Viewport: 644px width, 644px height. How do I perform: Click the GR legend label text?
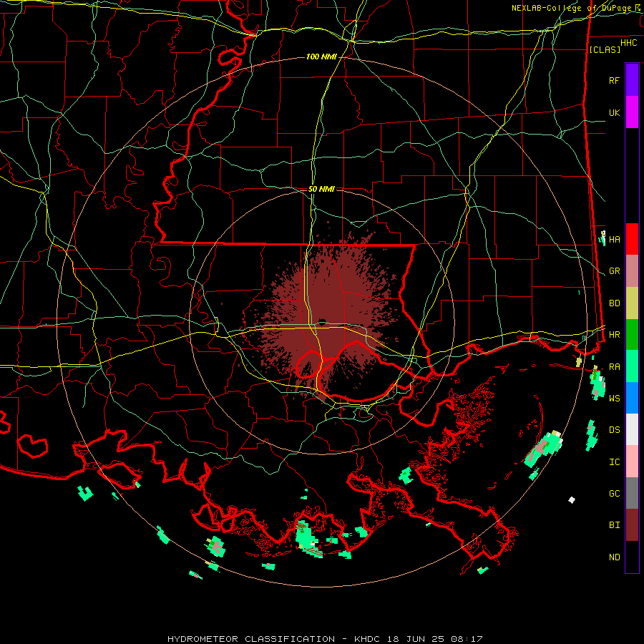[614, 271]
